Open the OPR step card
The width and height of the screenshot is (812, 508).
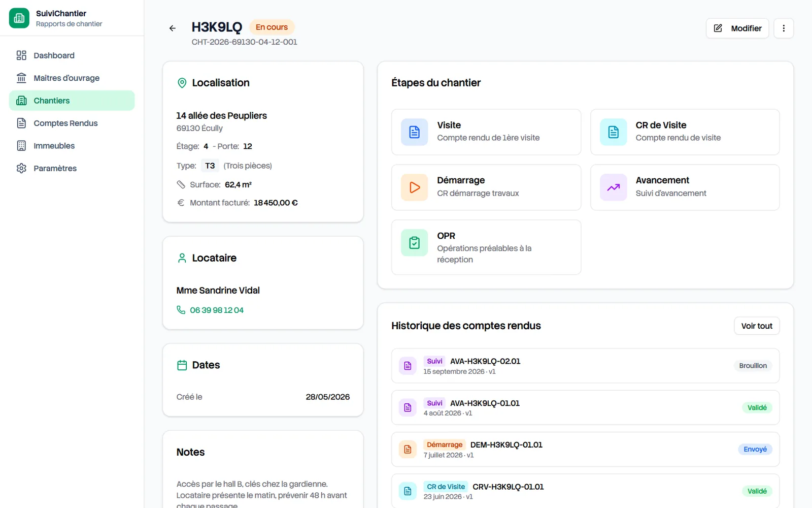[x=486, y=247]
